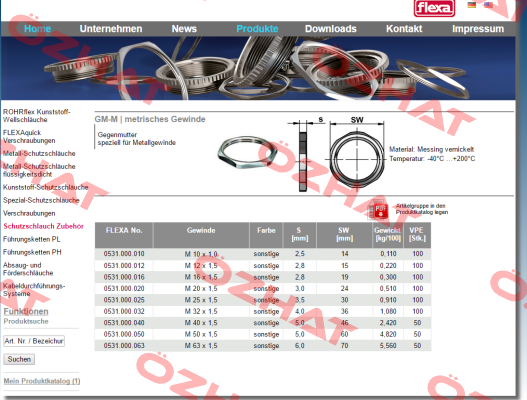Click the red PDF catalog icon
Screen dimensions: 527x400
click(380, 211)
